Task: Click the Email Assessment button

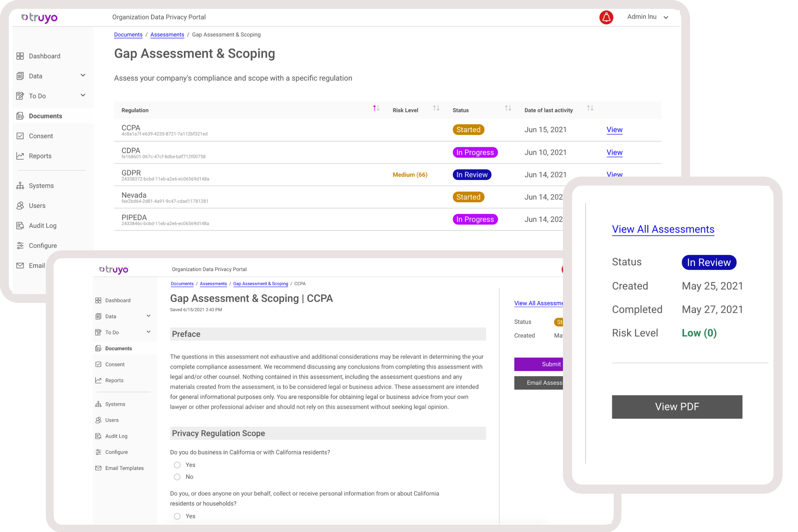Action: tap(539, 383)
